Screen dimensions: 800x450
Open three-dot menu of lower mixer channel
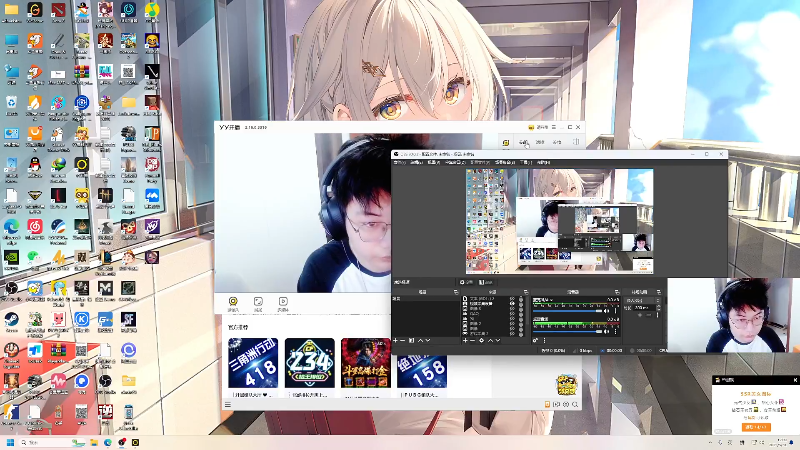click(x=615, y=332)
